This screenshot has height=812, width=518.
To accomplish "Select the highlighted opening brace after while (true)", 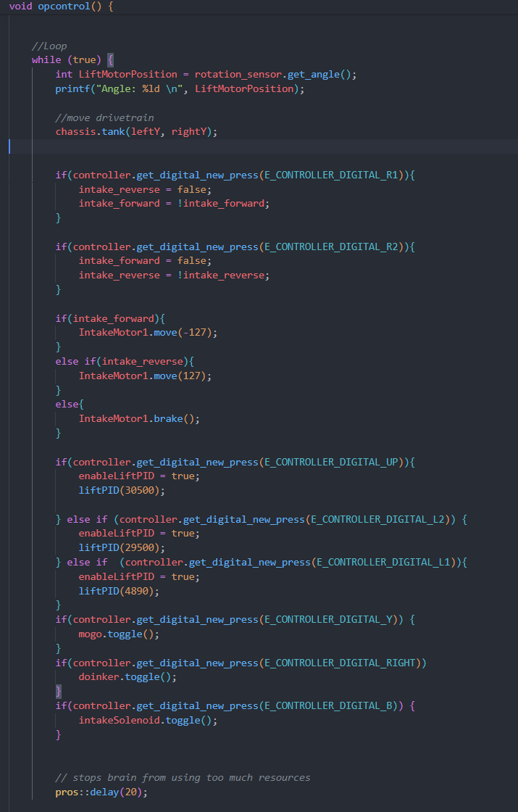I will [x=110, y=59].
